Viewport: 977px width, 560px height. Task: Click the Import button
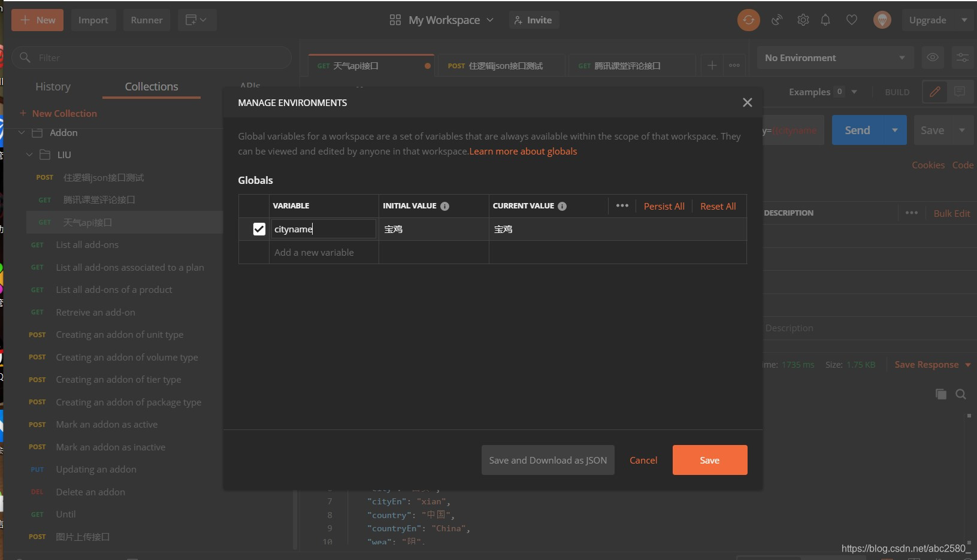coord(93,20)
